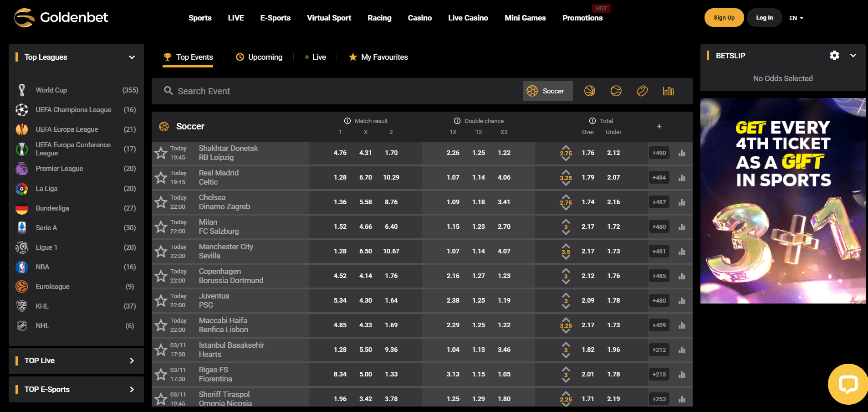
Task: Expand +487 markets for Chelsea match
Action: (659, 202)
